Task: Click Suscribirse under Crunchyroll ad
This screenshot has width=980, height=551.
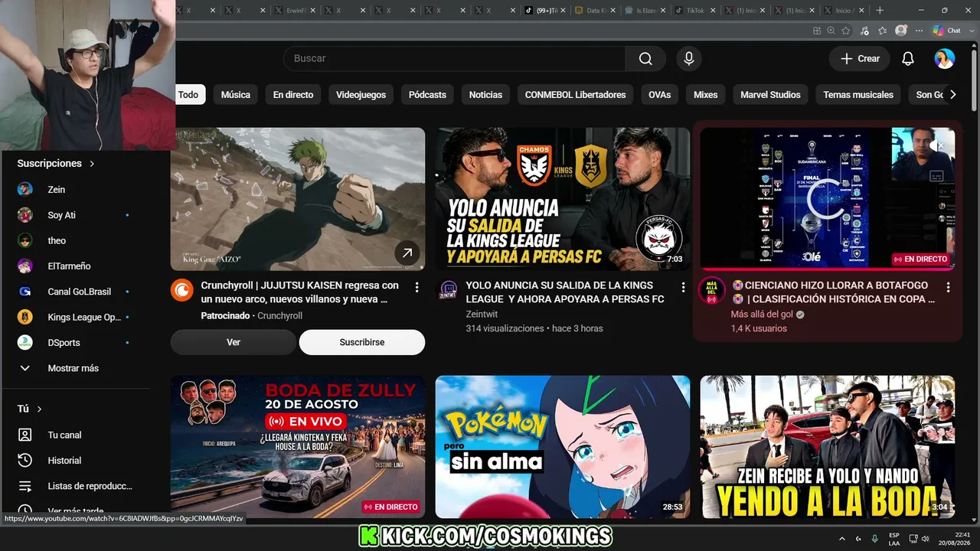Action: (362, 342)
